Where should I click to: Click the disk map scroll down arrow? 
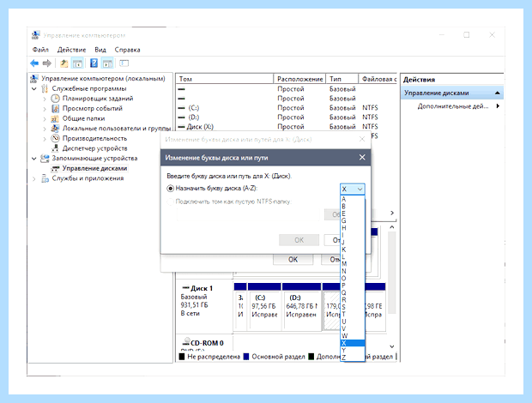(x=392, y=346)
